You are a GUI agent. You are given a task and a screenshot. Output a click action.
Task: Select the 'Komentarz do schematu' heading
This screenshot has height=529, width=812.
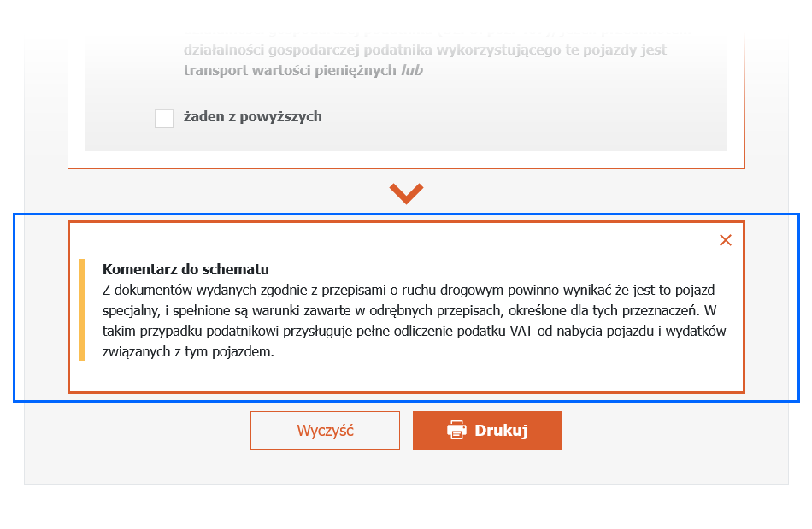[x=186, y=269]
